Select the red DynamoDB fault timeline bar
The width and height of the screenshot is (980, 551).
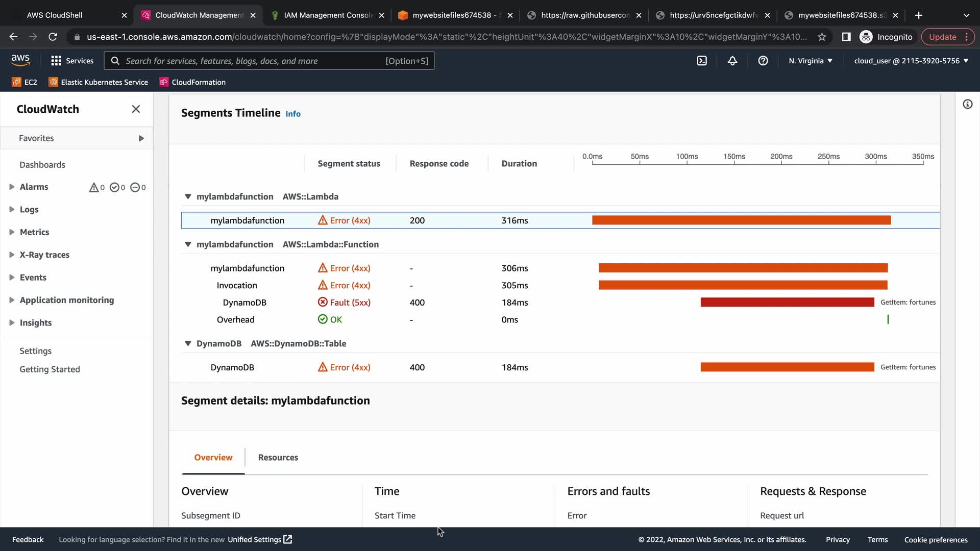[787, 303]
